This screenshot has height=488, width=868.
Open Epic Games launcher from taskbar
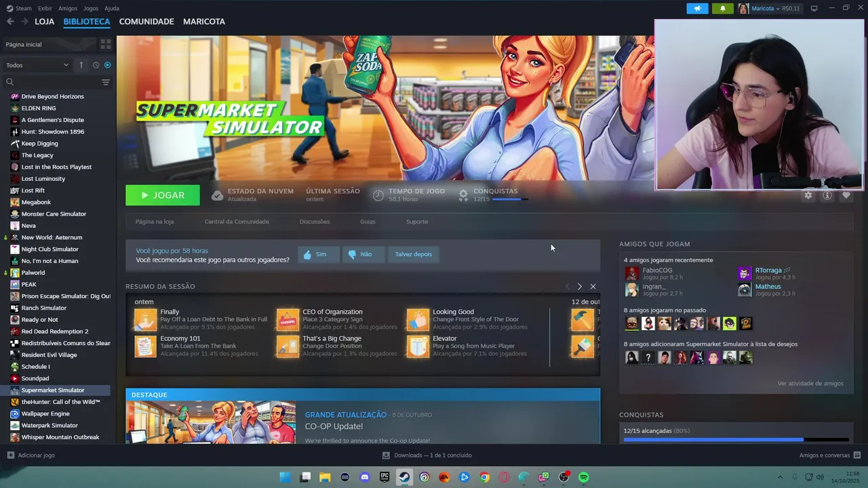[384, 477]
